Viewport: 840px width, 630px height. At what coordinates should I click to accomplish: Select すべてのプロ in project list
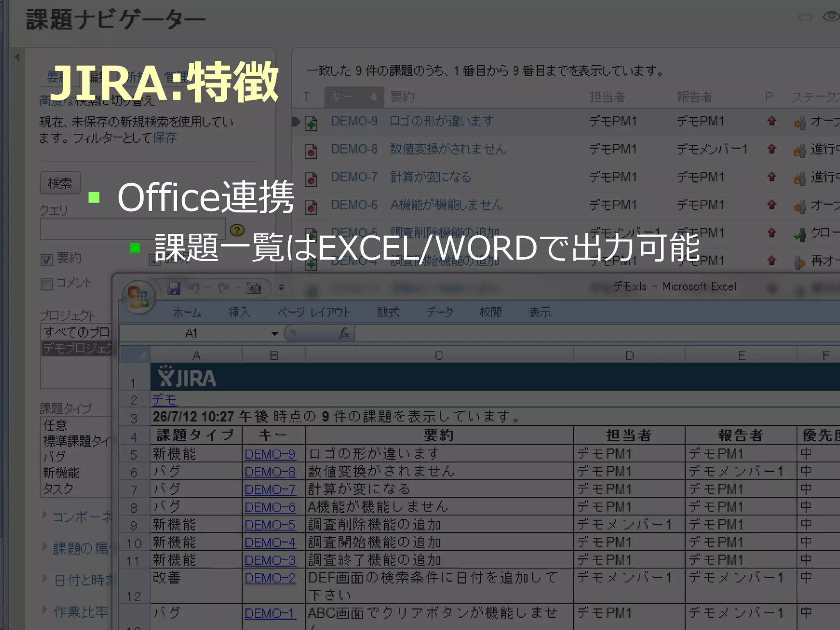[77, 332]
